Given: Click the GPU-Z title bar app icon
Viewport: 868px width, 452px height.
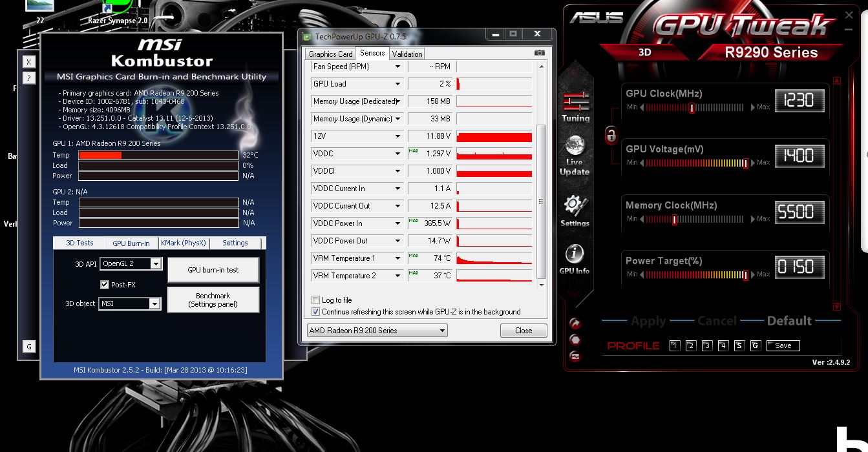Looking at the screenshot, I should coord(308,37).
